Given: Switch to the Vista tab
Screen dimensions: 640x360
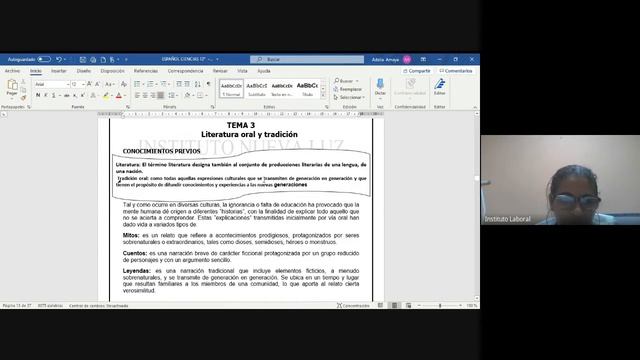Looking at the screenshot, I should (x=242, y=71).
